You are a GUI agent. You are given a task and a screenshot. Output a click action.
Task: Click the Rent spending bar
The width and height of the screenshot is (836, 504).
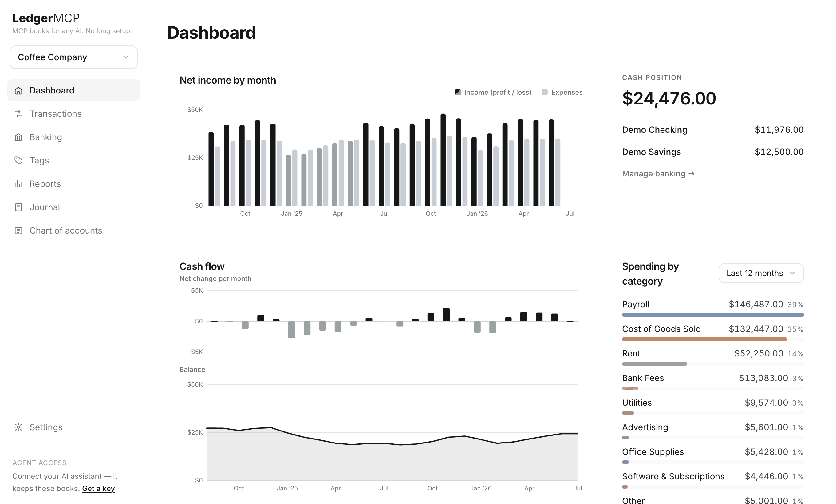pyautogui.click(x=654, y=364)
